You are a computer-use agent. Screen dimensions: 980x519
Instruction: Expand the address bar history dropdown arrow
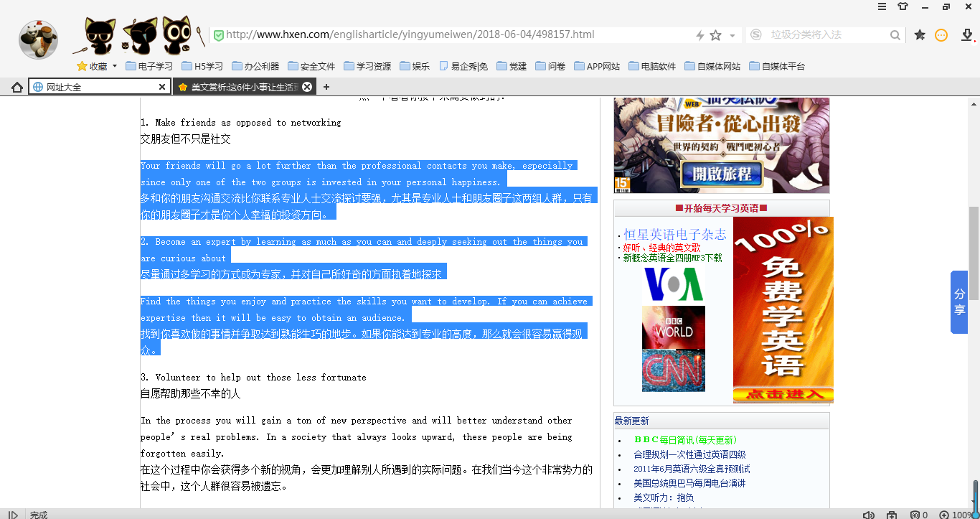click(732, 35)
